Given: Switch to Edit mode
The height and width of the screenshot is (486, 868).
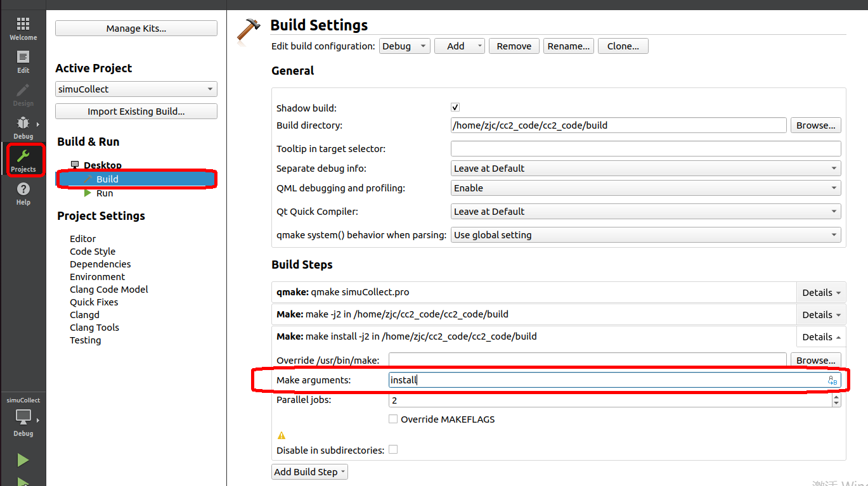Looking at the screenshot, I should pyautogui.click(x=23, y=61).
